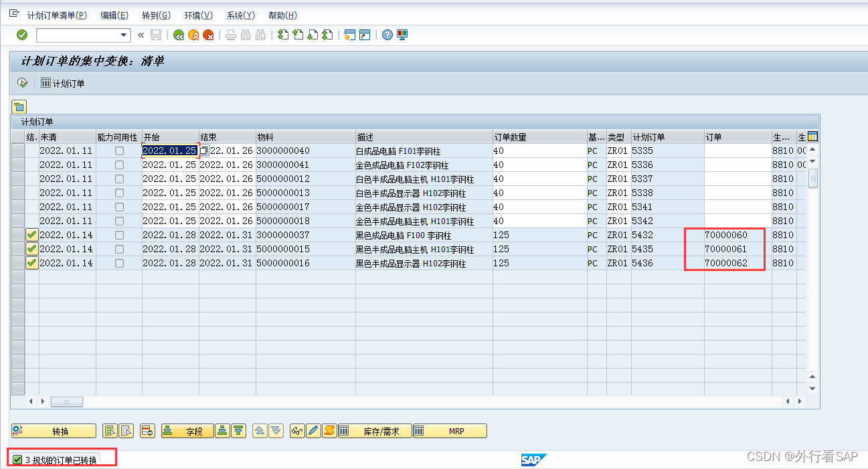Click the execute clock-check icon
This screenshot has height=469, width=868.
(x=23, y=83)
